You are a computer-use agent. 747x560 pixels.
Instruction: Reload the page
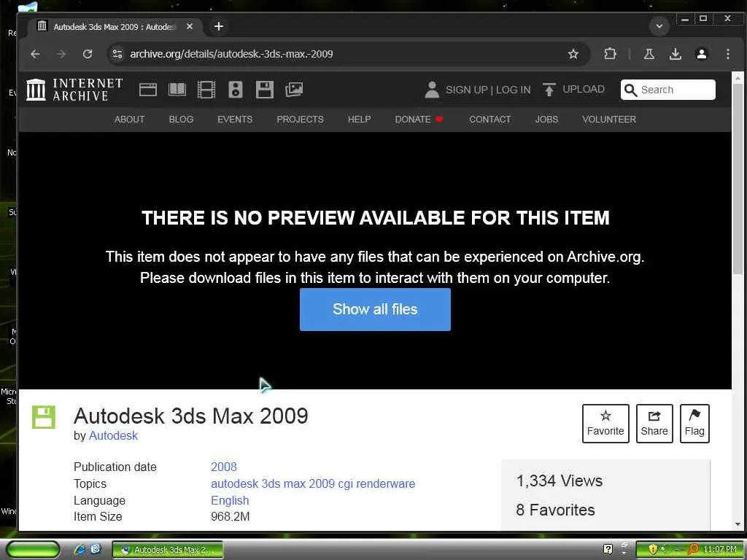pyautogui.click(x=88, y=54)
